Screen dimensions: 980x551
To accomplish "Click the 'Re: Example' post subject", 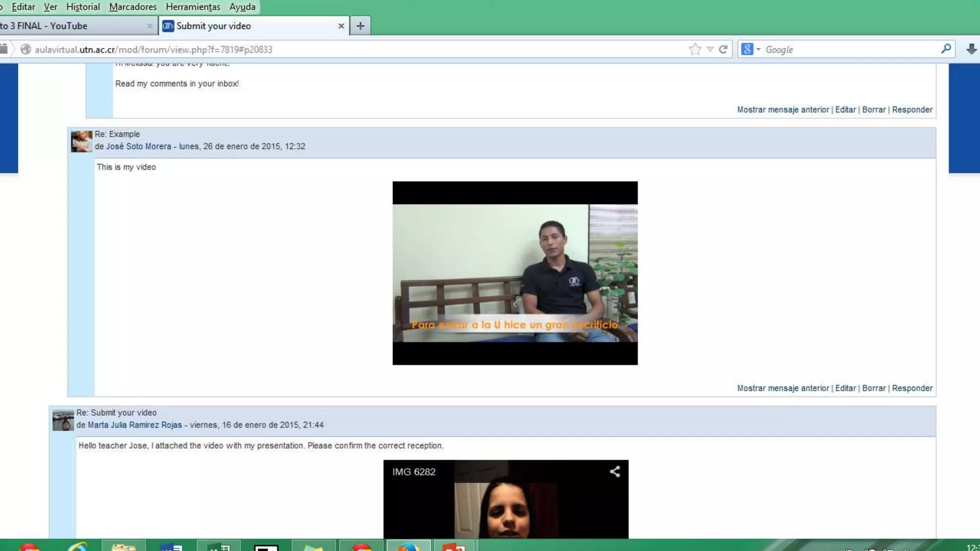I will [x=117, y=134].
